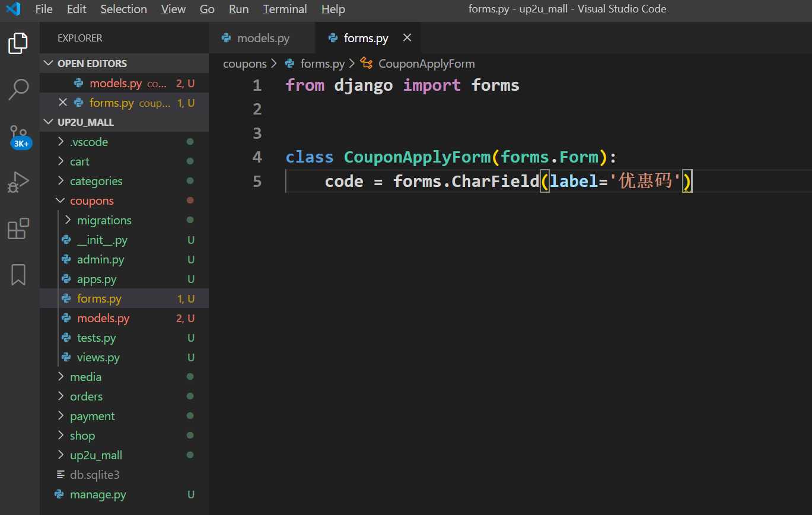This screenshot has width=812, height=515.
Task: Expand the shop folder
Action: 124,435
